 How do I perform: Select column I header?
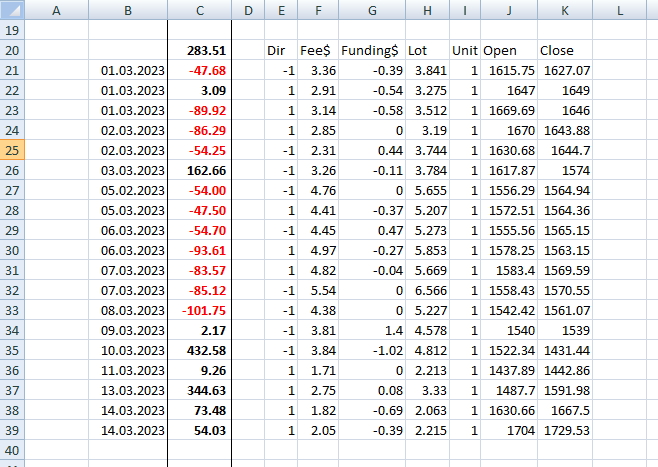tap(465, 10)
